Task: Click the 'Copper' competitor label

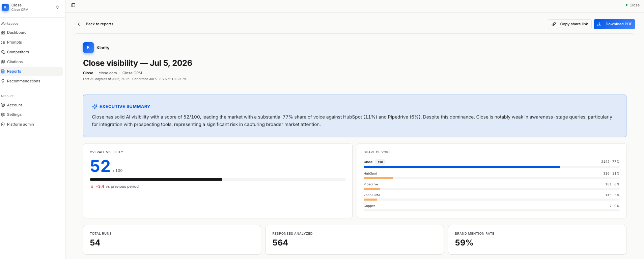Action: tap(369, 206)
